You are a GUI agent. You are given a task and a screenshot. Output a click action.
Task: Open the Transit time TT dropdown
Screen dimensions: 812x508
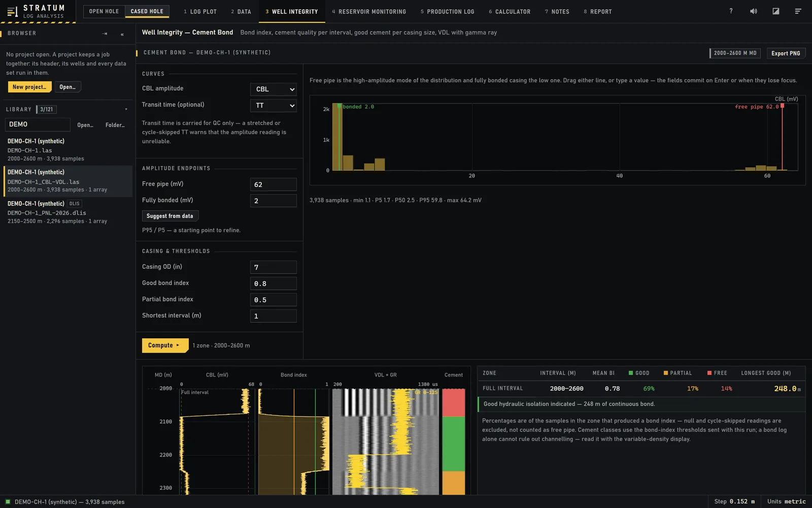274,105
